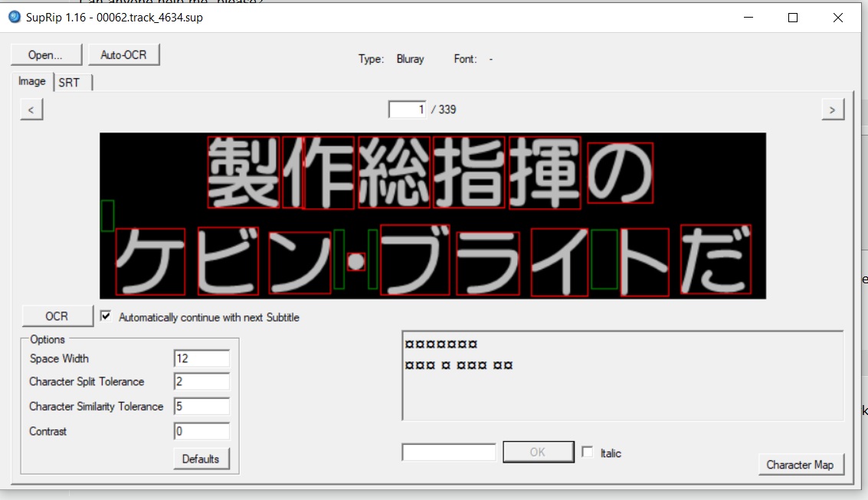868x500 pixels.
Task: Open a subtitle file with Open... button
Action: tap(46, 55)
